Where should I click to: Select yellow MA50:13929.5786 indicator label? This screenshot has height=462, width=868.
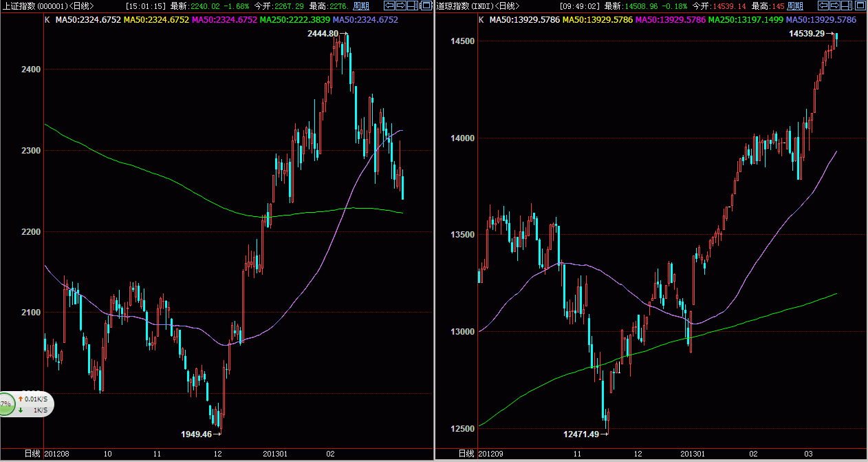[598, 20]
